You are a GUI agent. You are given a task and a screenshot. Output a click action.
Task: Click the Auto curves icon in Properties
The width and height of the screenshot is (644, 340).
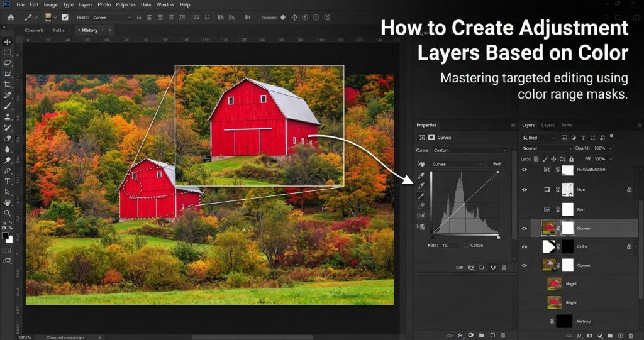pyautogui.click(x=421, y=164)
